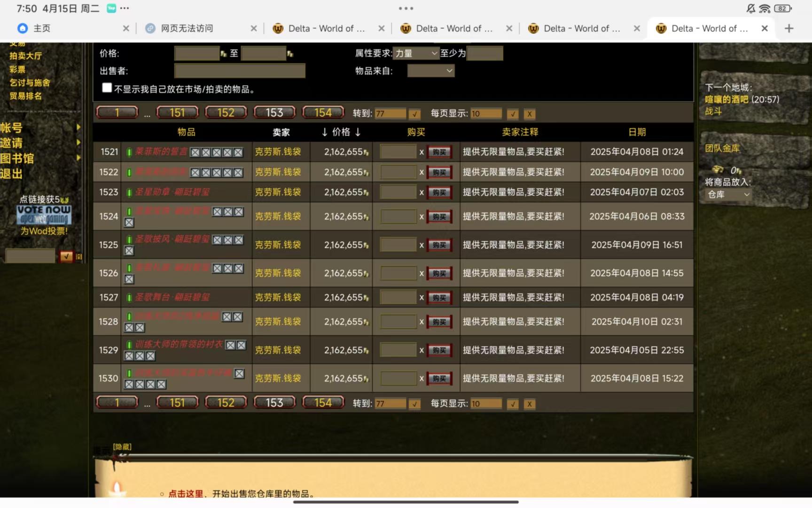Click the Vote Now apexwebgaming banner
The height and width of the screenshot is (508, 812).
pos(44,215)
